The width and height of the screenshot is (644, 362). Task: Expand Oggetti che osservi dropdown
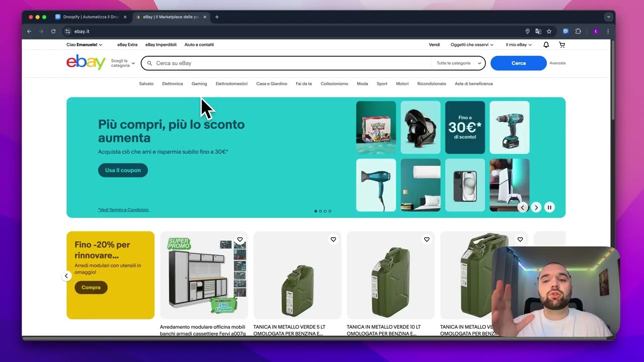pyautogui.click(x=472, y=45)
